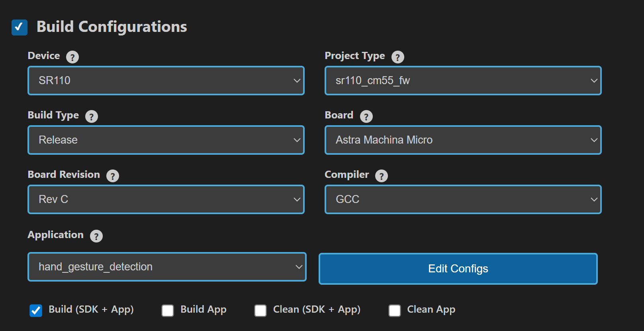
Task: Click the Build Type field label
Action: pos(53,115)
